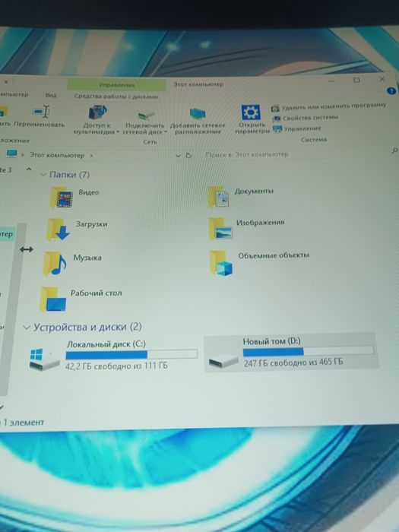Click the Доступ к мультимедиа icon

[98, 112]
